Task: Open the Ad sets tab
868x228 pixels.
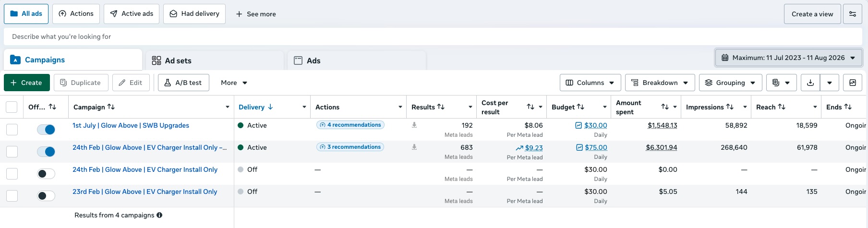Action: [214, 60]
